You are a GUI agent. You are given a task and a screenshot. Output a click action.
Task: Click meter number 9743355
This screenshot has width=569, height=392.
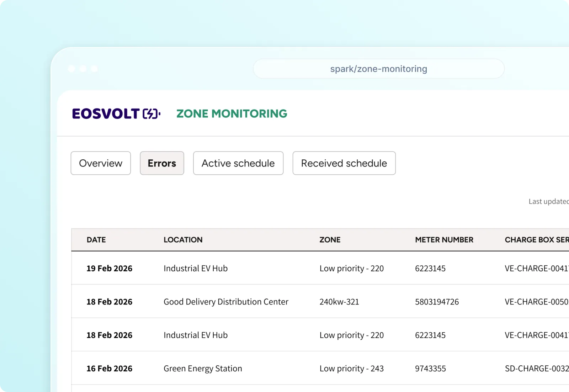click(x=430, y=369)
